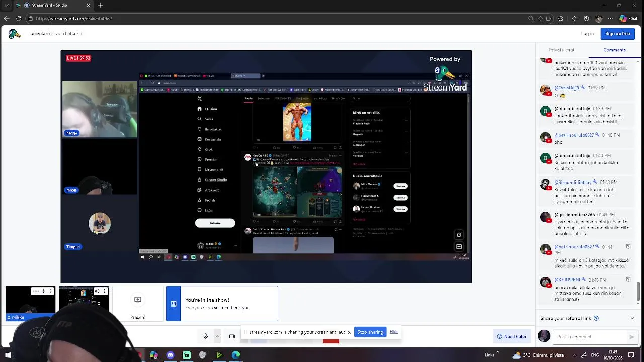Toggle camera in StreamYard bottom toolbar
Screen dimensions: 644x362
232,336
